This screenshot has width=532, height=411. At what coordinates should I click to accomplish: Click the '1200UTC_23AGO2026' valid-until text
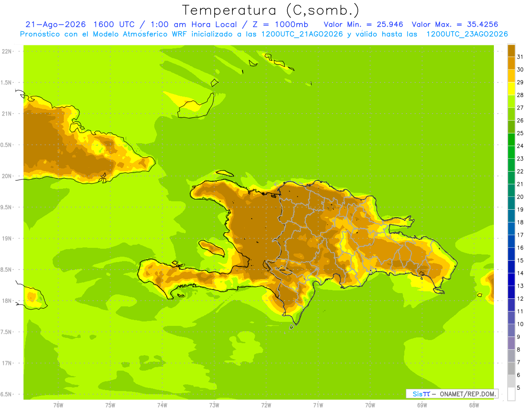467,34
